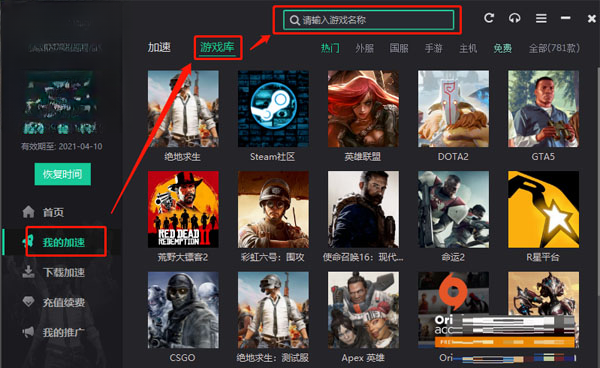Screen dimensions: 600x368
Task: Open the R星平台 game icon
Action: (543, 209)
